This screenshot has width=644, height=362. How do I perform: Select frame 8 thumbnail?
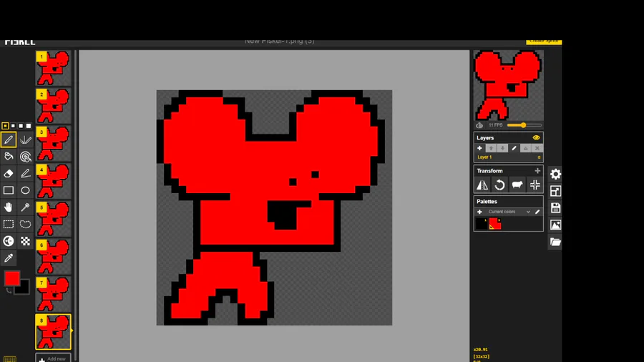(x=53, y=332)
